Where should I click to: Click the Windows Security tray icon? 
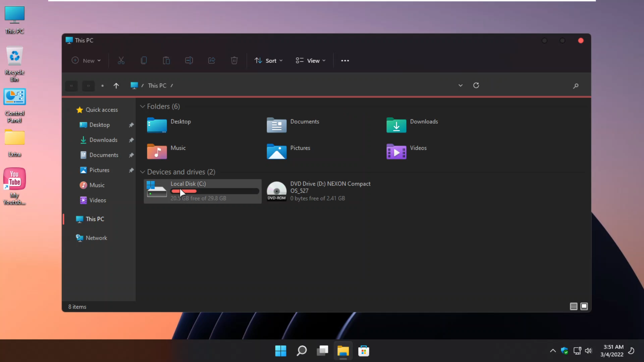[565, 351]
